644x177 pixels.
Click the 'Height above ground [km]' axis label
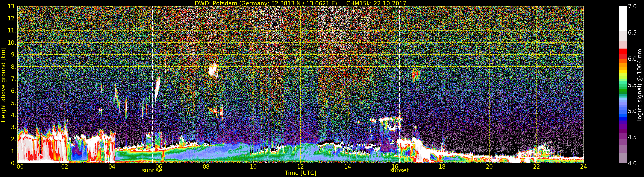3,85
